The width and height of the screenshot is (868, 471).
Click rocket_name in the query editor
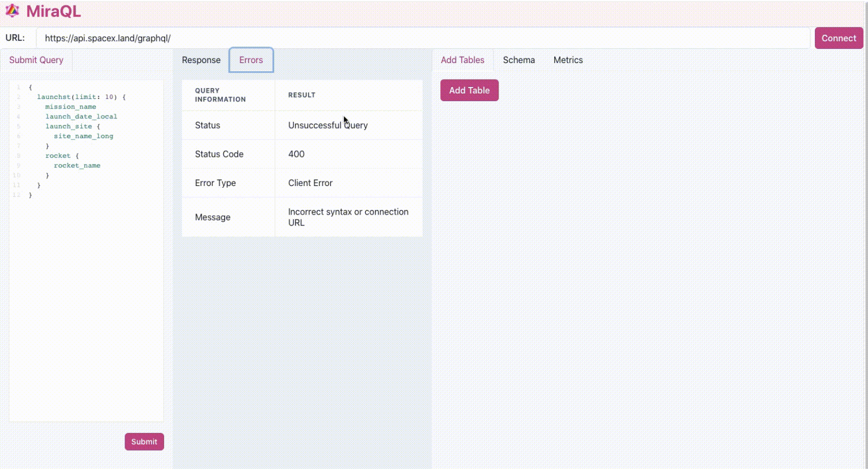77,166
